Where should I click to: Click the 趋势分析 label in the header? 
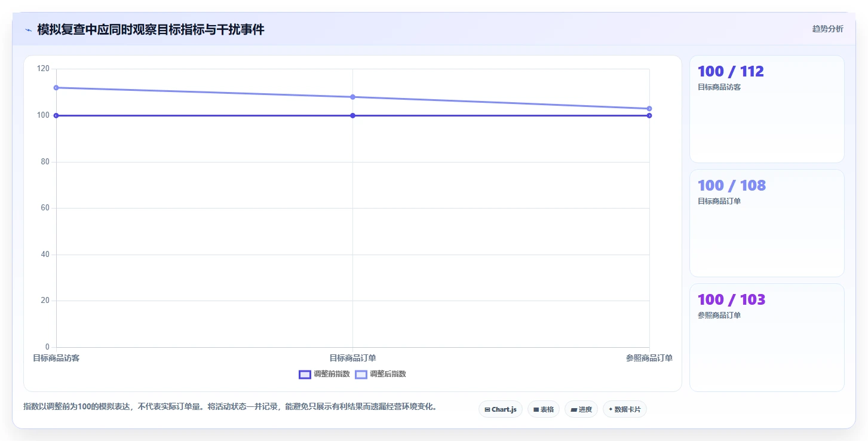(x=827, y=29)
